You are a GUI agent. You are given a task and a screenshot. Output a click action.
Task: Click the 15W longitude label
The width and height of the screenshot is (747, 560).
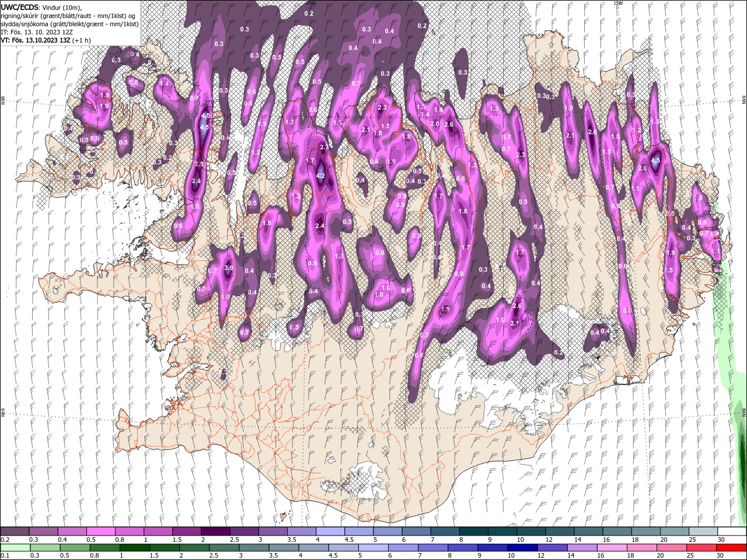pyautogui.click(x=618, y=3)
